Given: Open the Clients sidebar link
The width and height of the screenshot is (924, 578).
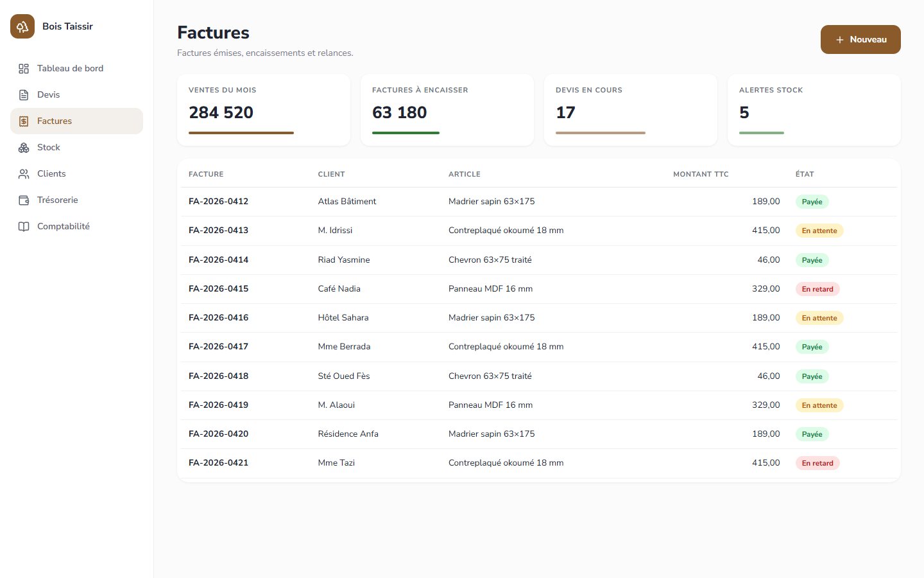Looking at the screenshot, I should (x=76, y=174).
